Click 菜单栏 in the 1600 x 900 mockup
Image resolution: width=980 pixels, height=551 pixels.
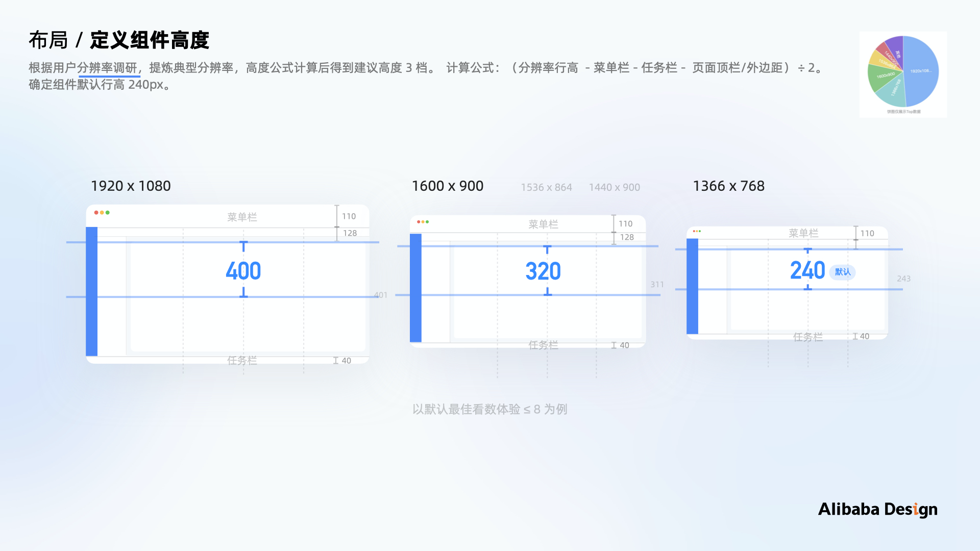(x=543, y=224)
